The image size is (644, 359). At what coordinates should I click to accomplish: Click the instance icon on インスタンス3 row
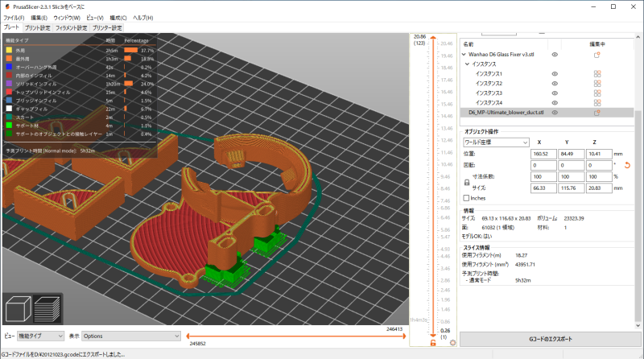click(x=597, y=93)
